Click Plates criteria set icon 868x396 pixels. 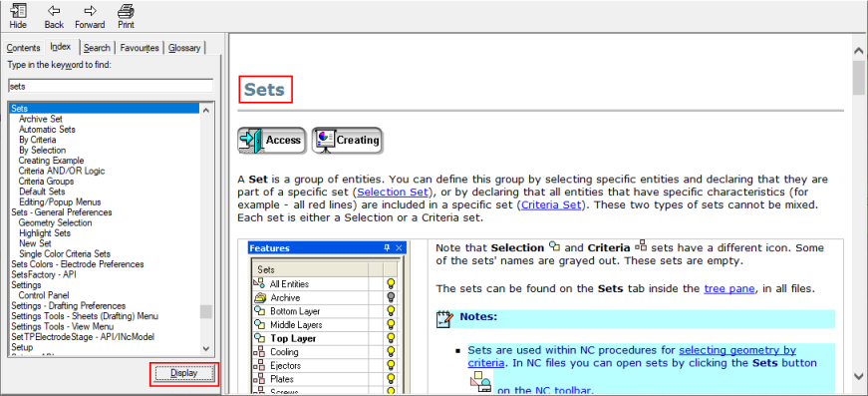coord(259,379)
